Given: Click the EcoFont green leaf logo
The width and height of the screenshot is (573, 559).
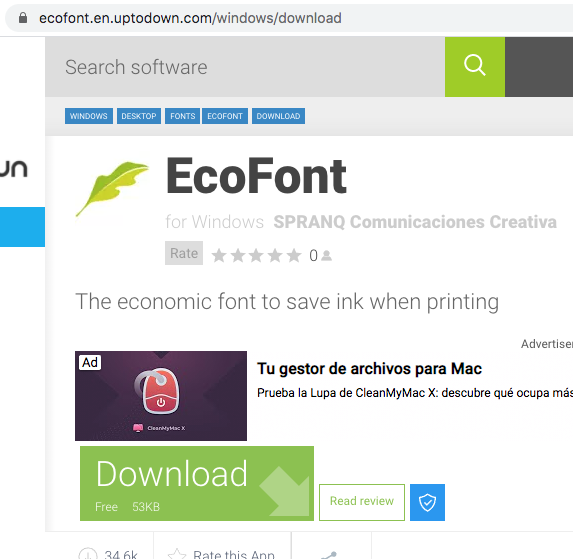Looking at the screenshot, I should pos(113,188).
